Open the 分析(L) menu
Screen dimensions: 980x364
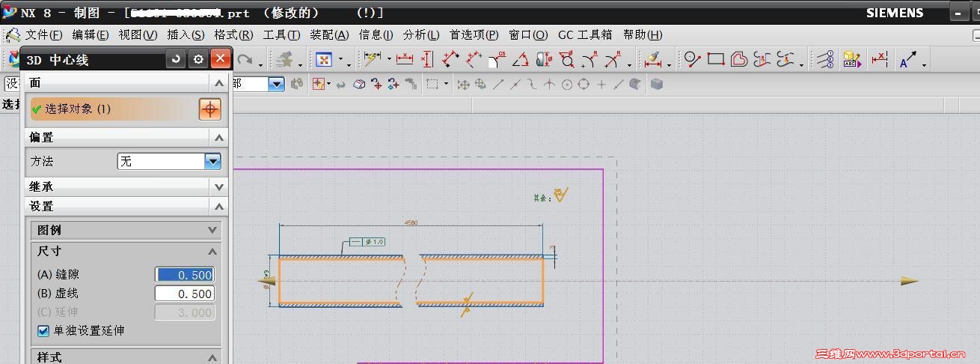point(421,34)
